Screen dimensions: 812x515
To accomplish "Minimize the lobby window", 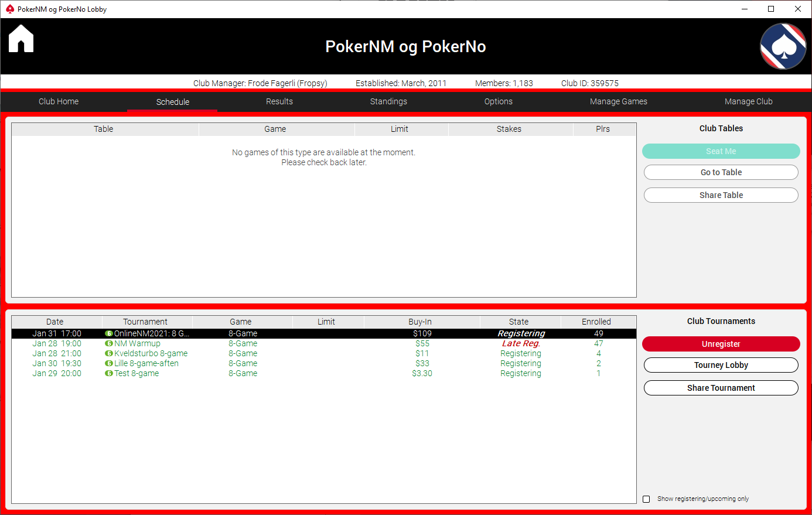I will point(745,9).
